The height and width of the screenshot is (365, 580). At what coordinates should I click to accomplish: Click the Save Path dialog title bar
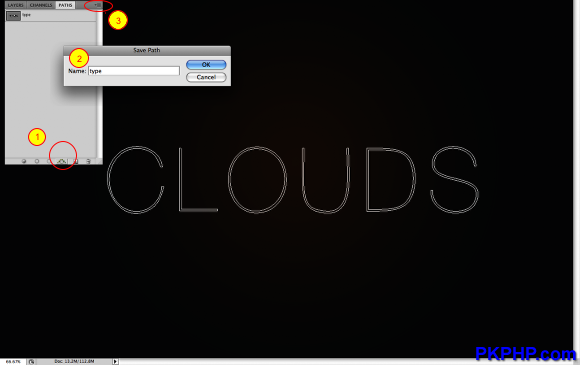tap(147, 50)
